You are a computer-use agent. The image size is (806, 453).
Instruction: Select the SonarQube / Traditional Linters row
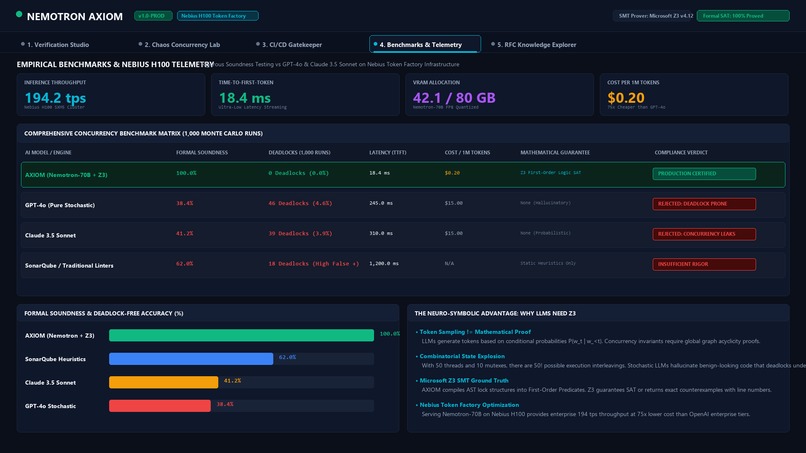(403, 265)
